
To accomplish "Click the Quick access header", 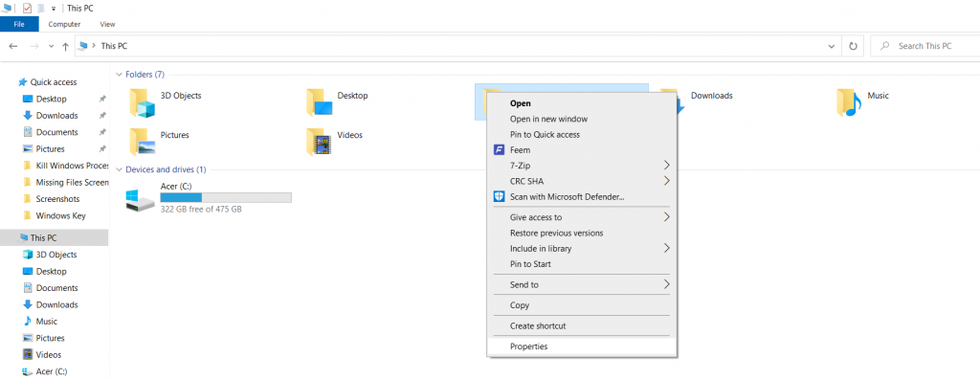I will click(54, 82).
